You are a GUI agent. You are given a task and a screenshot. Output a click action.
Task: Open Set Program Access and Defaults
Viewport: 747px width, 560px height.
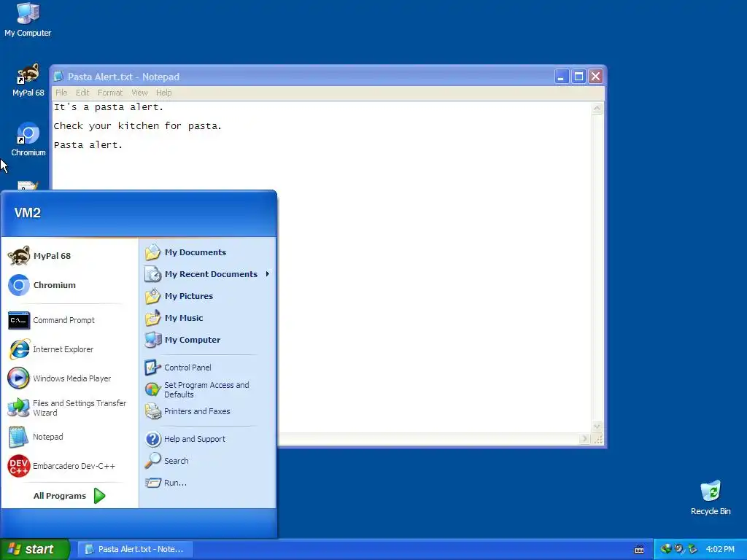click(207, 390)
